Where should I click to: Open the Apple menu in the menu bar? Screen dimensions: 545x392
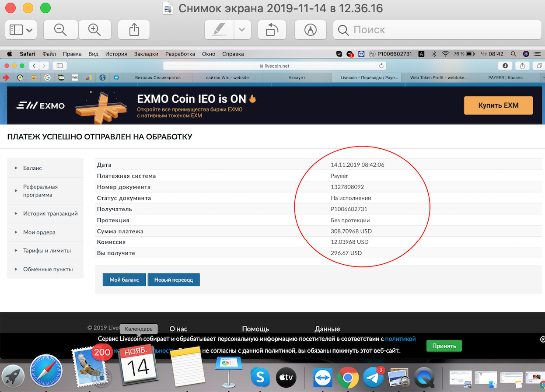(x=9, y=54)
